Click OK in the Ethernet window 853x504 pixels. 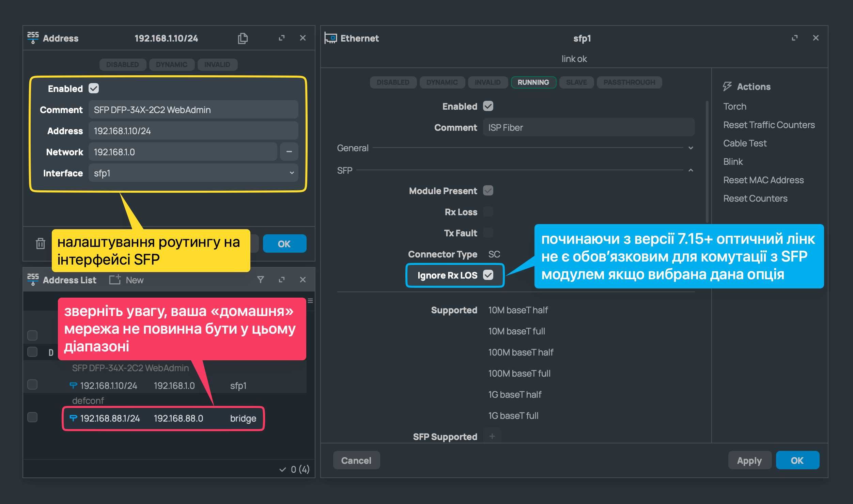point(797,460)
